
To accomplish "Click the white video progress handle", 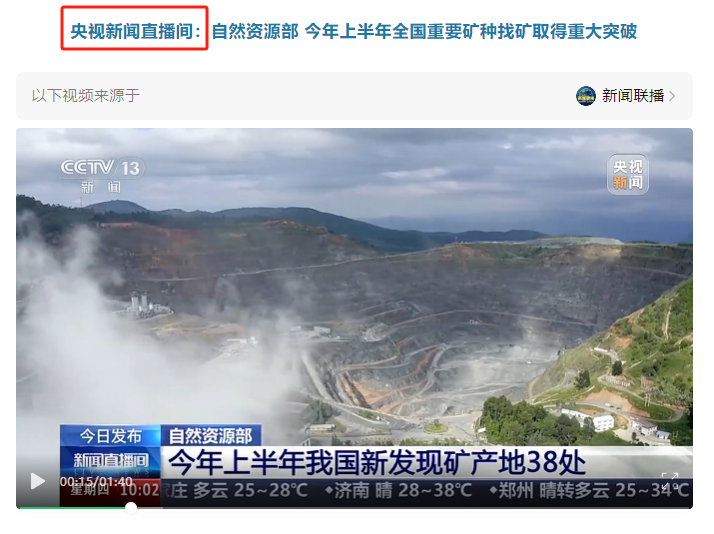I will tap(131, 507).
